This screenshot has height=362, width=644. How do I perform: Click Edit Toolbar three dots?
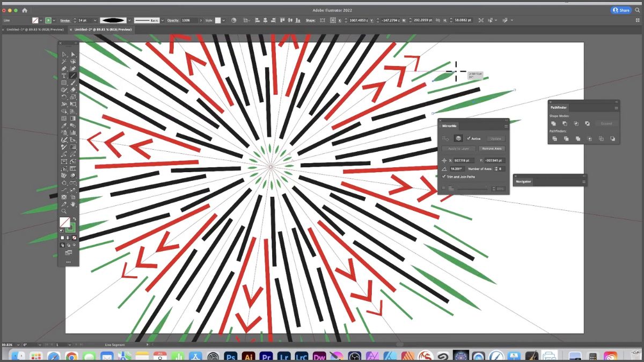pyautogui.click(x=68, y=262)
